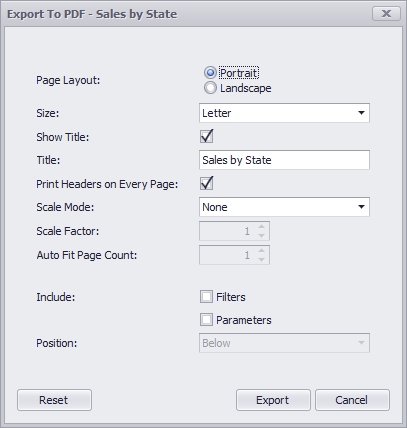Click the Position label text
Screen dimensions: 407x428
pos(57,343)
